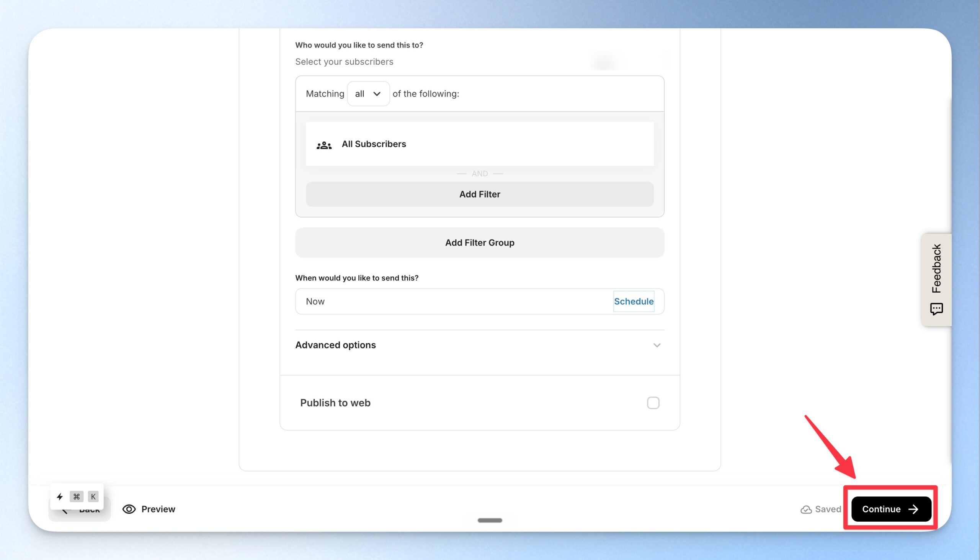Image resolution: width=980 pixels, height=560 pixels.
Task: Click the All Subscribers people icon
Action: 324,145
